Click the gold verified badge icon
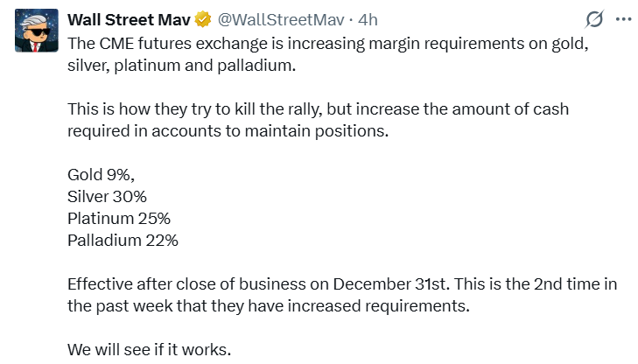This screenshot has height=364, width=638. [204, 18]
